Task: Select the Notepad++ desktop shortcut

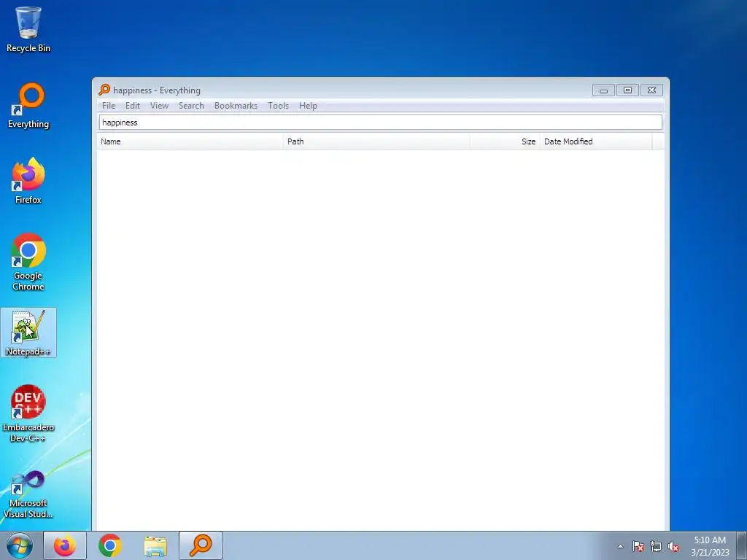Action: coord(28,332)
